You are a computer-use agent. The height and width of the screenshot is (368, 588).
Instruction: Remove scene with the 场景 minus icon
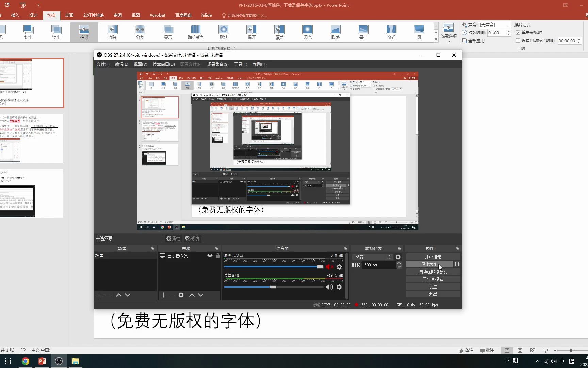[x=108, y=295]
